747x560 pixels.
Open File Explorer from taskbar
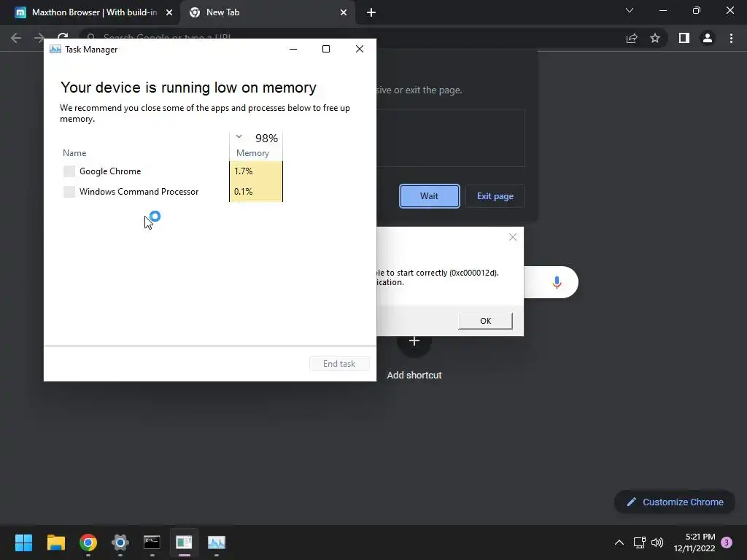[x=55, y=542]
